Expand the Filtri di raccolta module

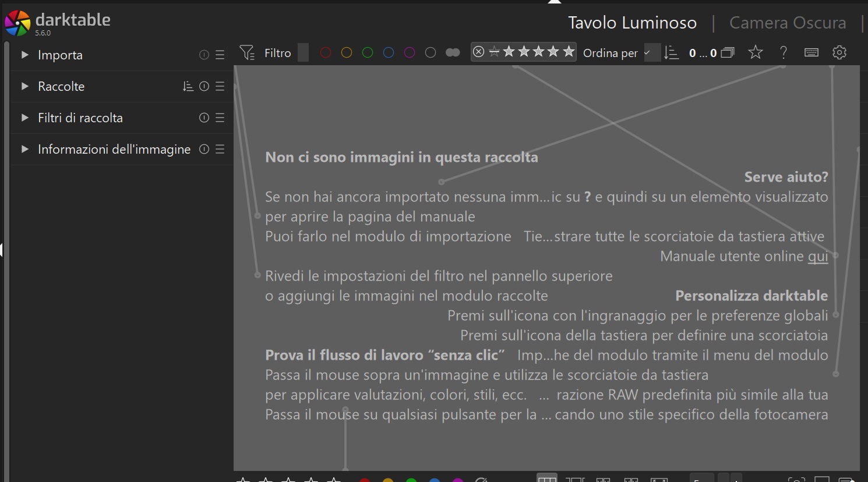(24, 118)
